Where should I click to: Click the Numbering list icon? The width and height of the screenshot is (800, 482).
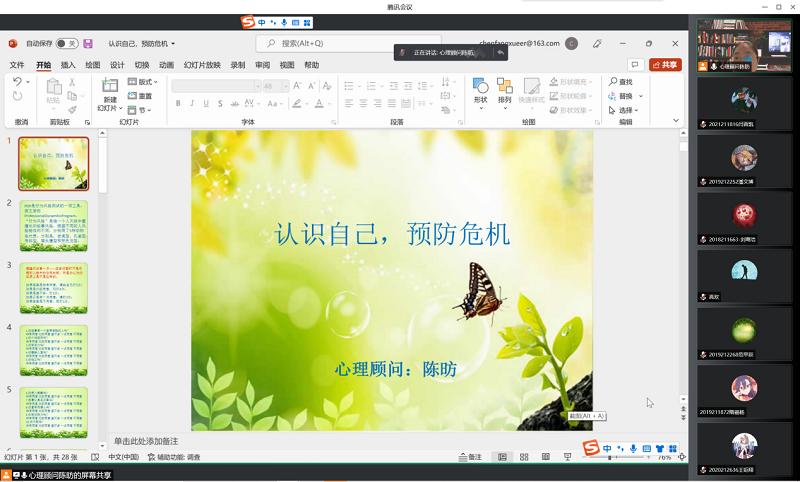pyautogui.click(x=371, y=86)
